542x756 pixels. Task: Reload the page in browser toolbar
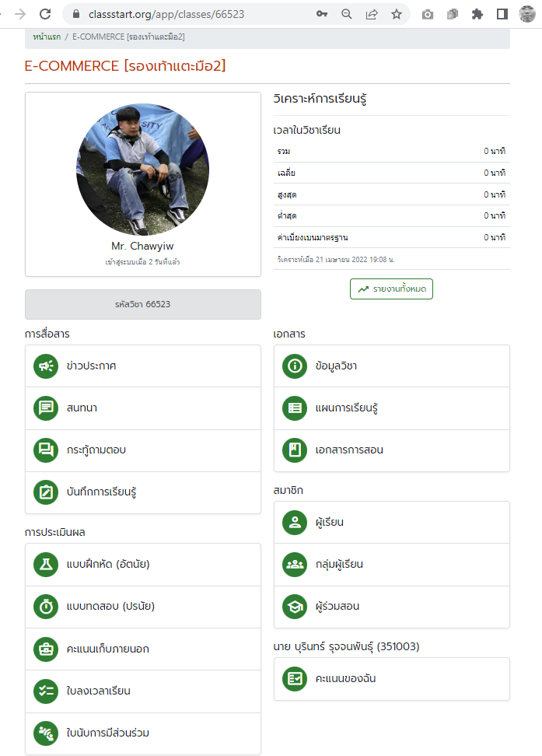point(45,14)
